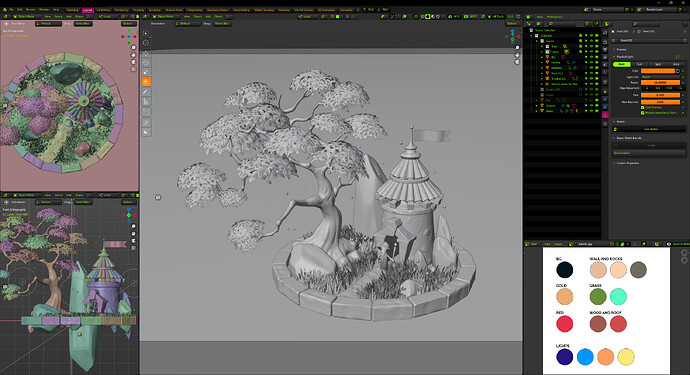Image resolution: width=690 pixels, height=375 pixels.
Task: Select the Area light type
Action: (676, 64)
